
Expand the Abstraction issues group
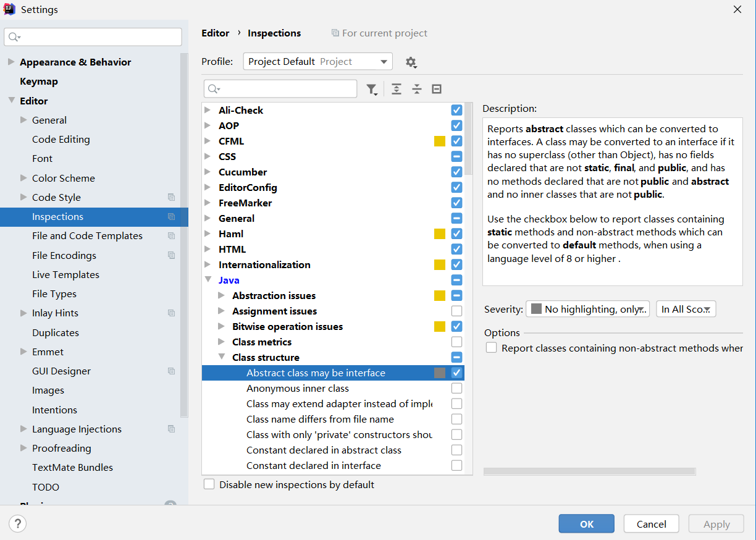click(222, 295)
